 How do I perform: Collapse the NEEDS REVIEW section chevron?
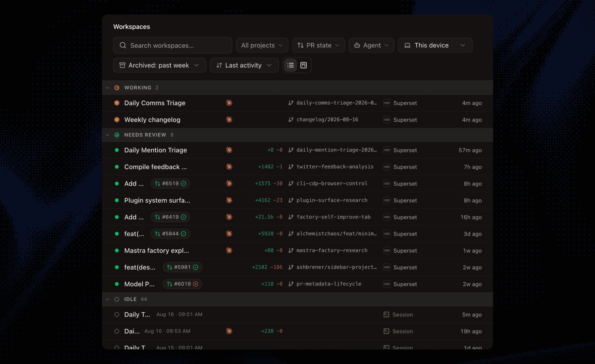(108, 135)
